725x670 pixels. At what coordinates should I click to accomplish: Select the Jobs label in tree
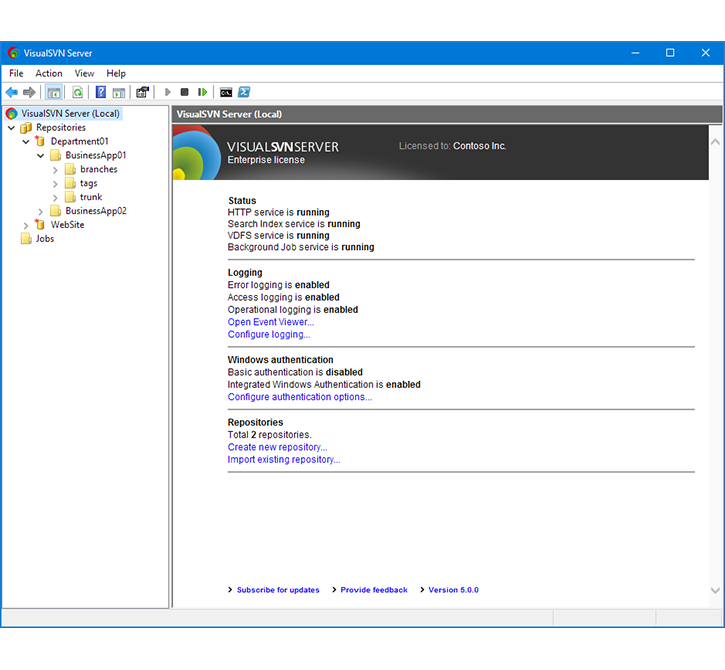coord(45,239)
